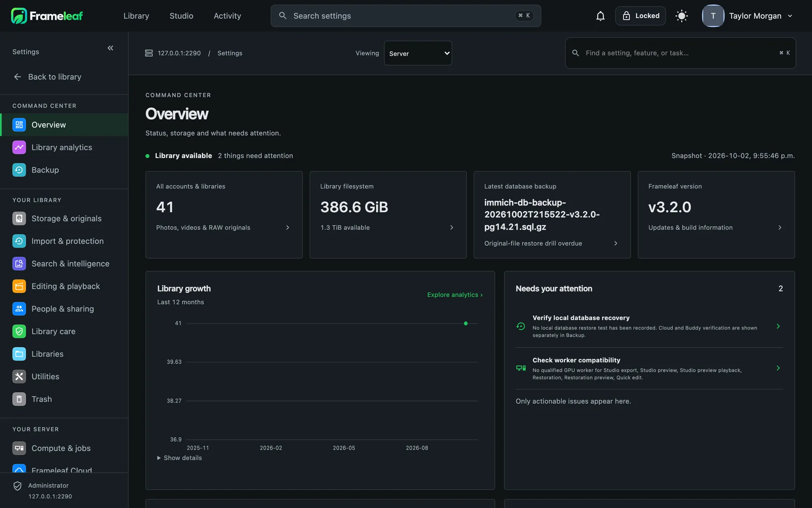812x508 pixels.
Task: Click the 127.0.0.1:2290 breadcrumb text
Action: 179,53
